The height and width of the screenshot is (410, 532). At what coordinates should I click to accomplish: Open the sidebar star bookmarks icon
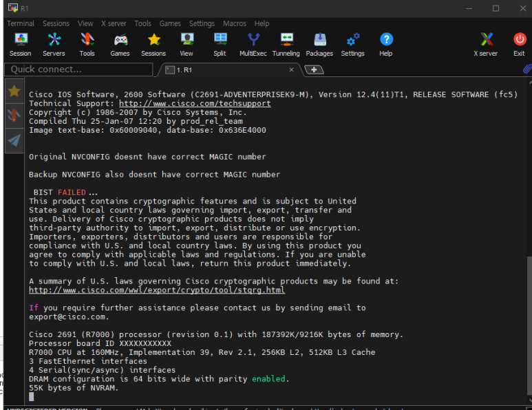[x=14, y=91]
